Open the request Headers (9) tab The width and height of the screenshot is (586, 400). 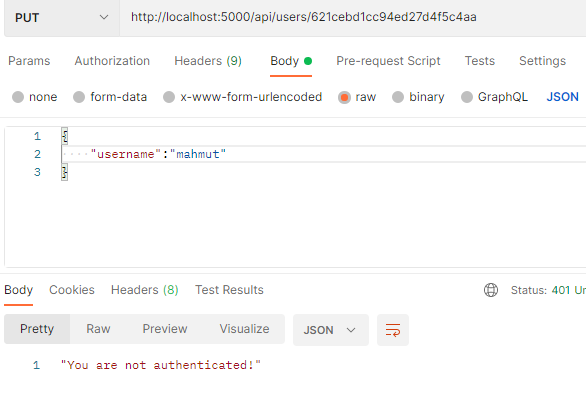208,61
